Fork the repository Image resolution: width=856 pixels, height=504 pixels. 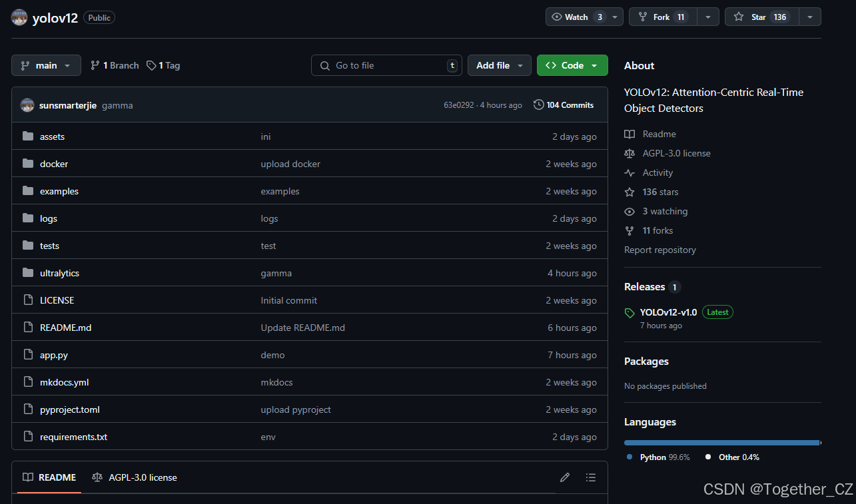click(x=663, y=17)
